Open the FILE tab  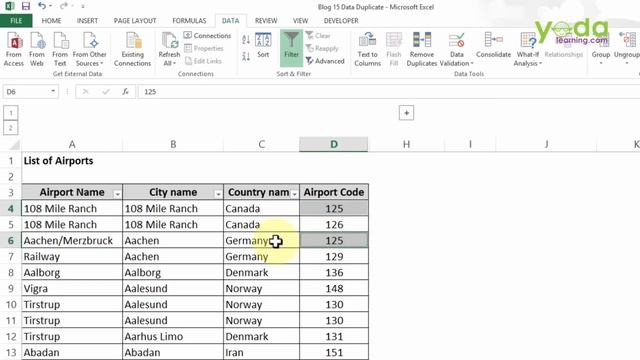16,20
